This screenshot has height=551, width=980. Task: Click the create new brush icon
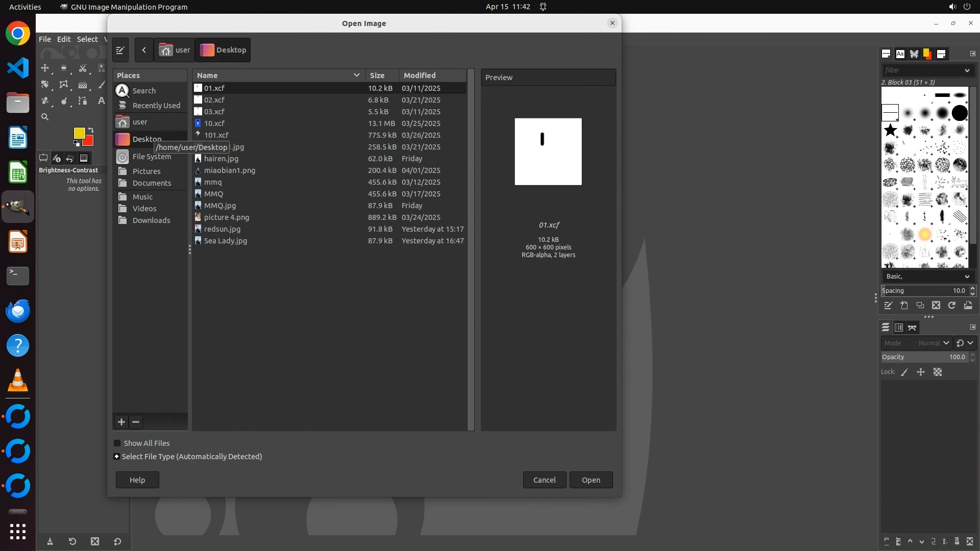pyautogui.click(x=904, y=305)
